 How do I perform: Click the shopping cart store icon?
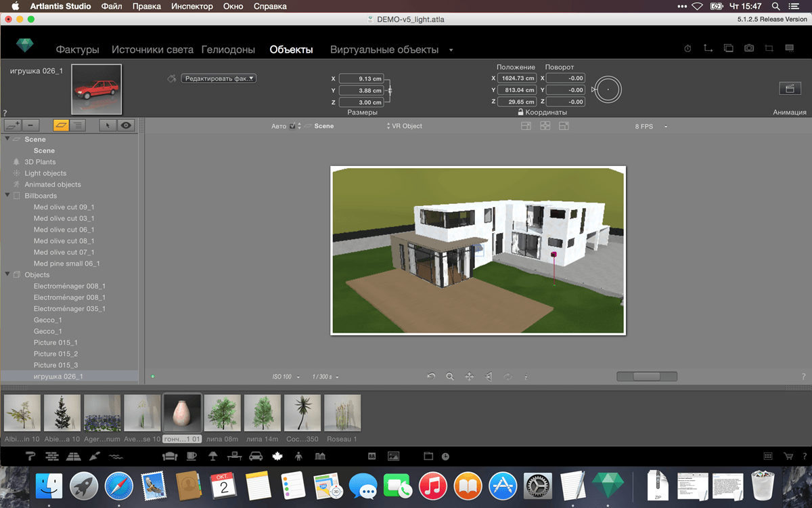click(788, 456)
